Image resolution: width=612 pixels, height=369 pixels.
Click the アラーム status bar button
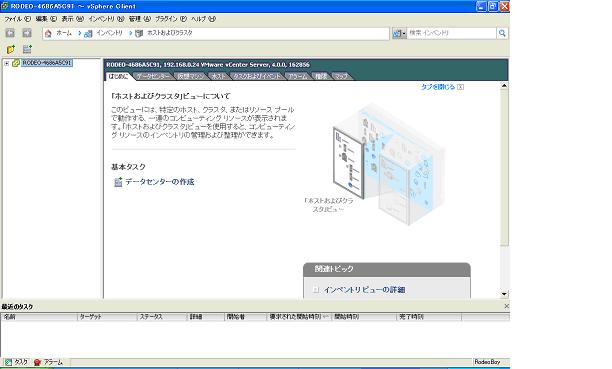(x=48, y=362)
